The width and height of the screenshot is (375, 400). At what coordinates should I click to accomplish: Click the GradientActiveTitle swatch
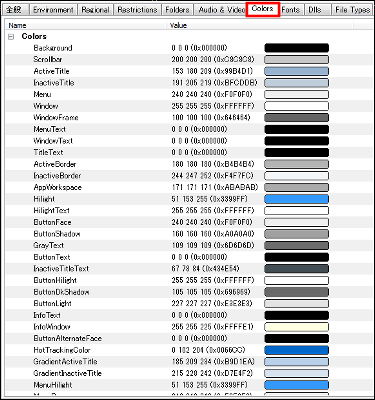pyautogui.click(x=297, y=362)
